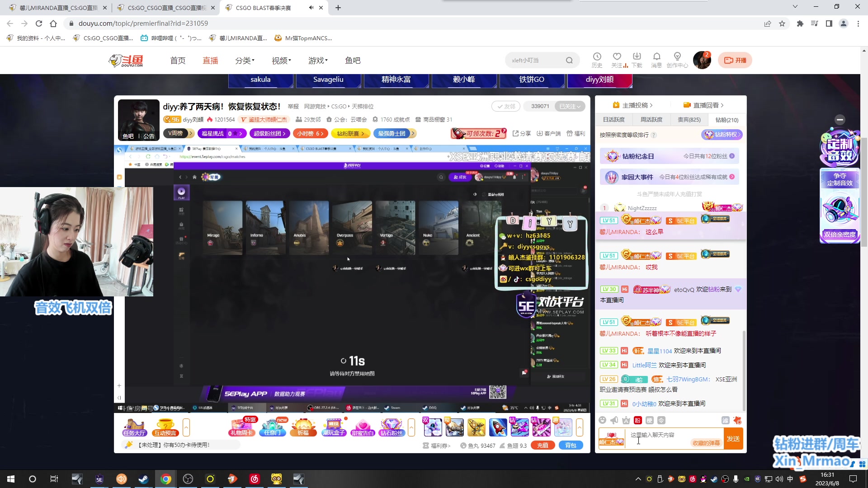Open the 互动预言 trophy icon
The width and height of the screenshot is (868, 488).
[165, 427]
